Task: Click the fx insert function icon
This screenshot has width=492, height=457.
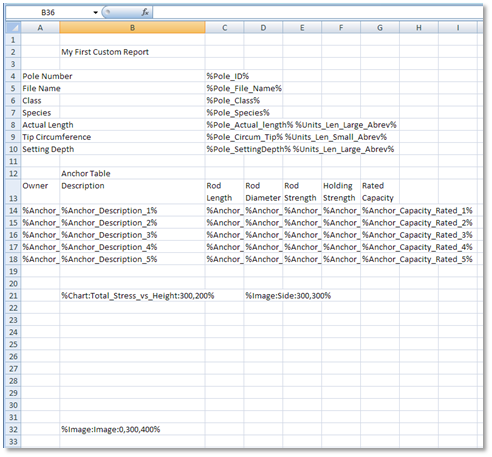Action: click(x=145, y=13)
